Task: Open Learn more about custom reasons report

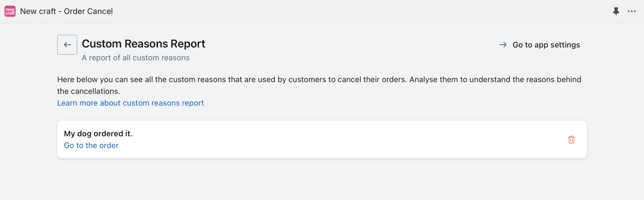Action: [130, 103]
